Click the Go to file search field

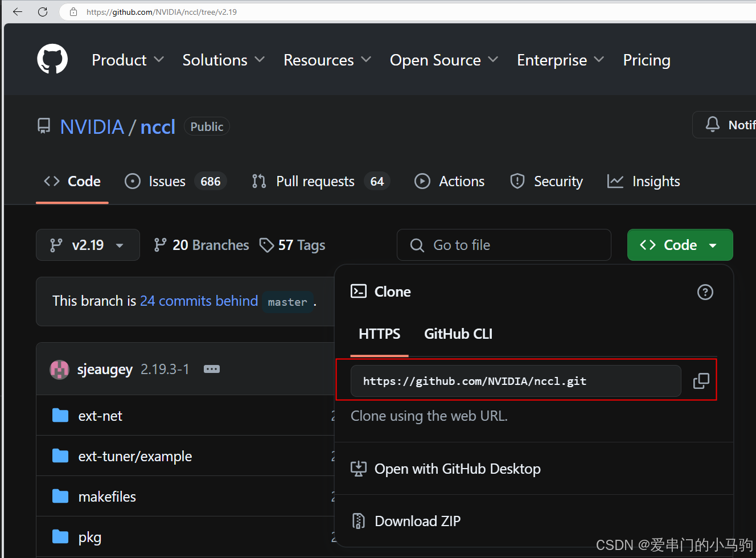click(504, 245)
